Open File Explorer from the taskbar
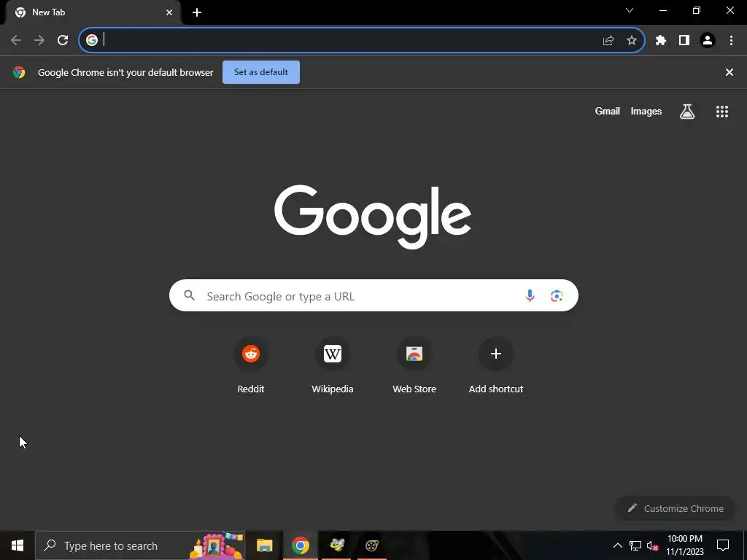This screenshot has height=560, width=747. click(264, 545)
